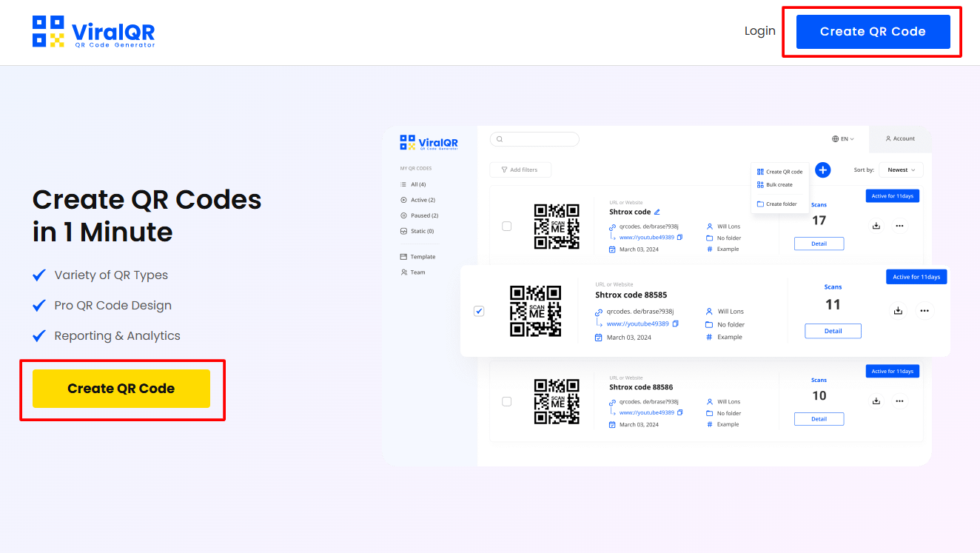This screenshot has height=553, width=980.
Task: Click Active for 11days badge on 88586 card
Action: 893,371
